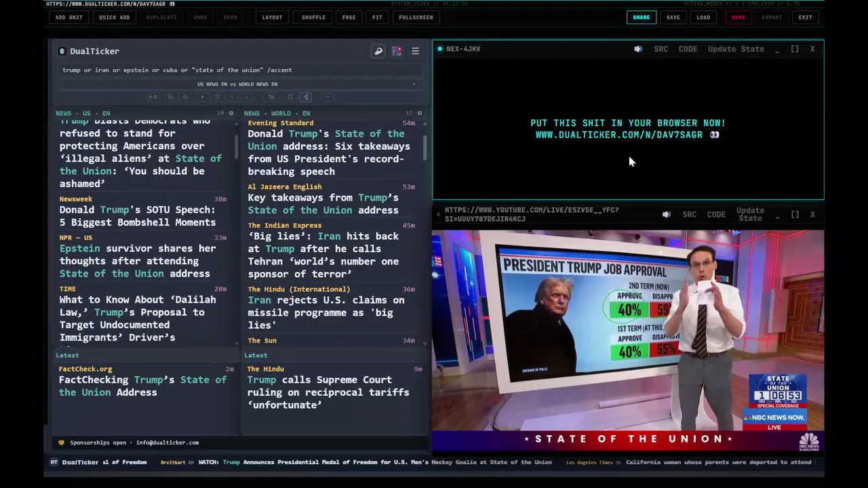868x488 pixels.
Task: Select FREE layout mode
Action: [x=349, y=17]
